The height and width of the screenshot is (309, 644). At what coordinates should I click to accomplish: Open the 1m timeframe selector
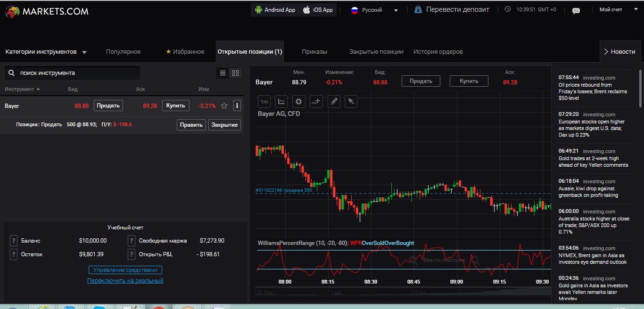tap(264, 101)
